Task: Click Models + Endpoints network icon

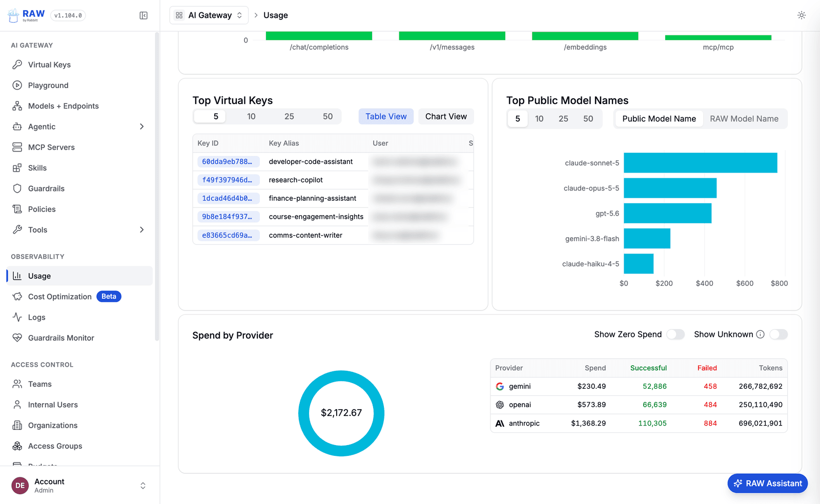Action: tap(17, 106)
